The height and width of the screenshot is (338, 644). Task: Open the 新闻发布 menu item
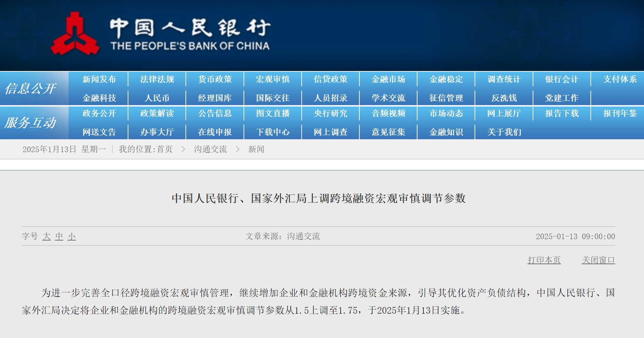coord(99,79)
